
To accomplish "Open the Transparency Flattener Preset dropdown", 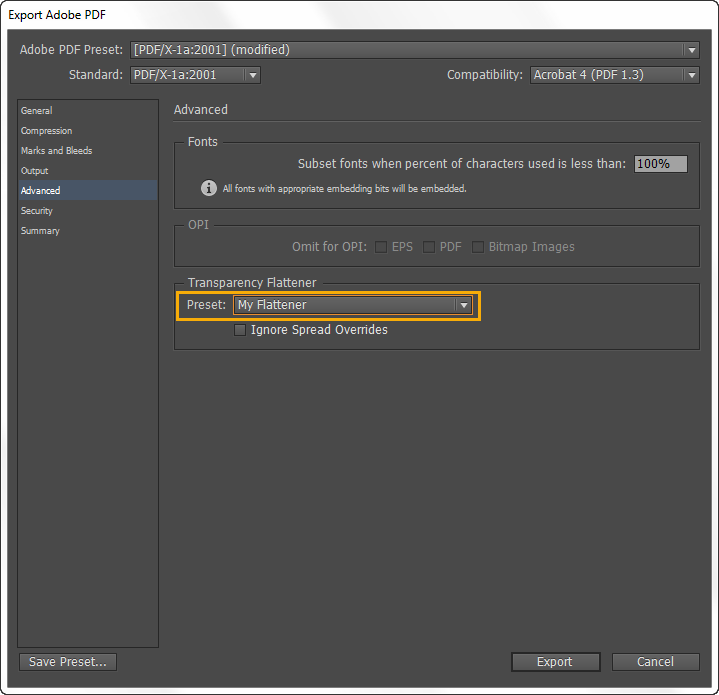I will [x=353, y=305].
